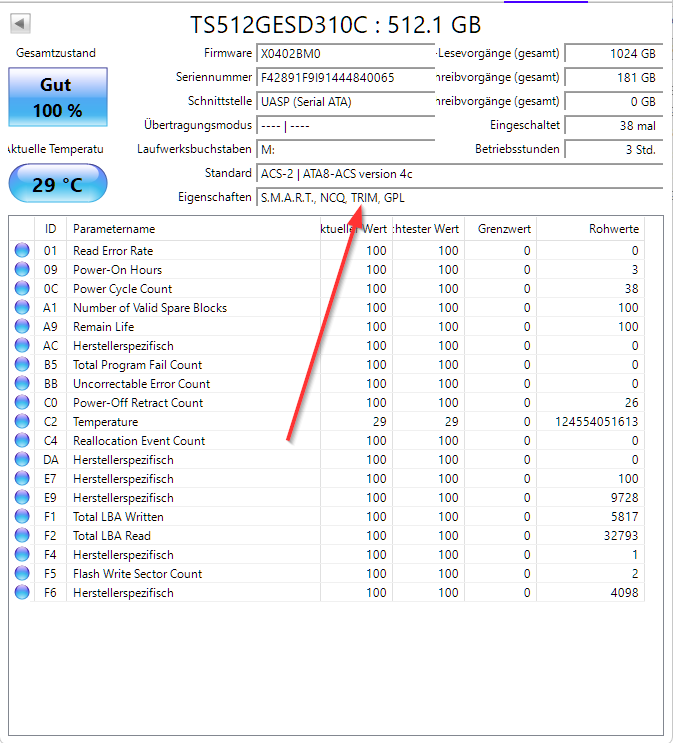673x743 pixels.
Task: Click the status icon for Reallocation Event Count
Action: pyautogui.click(x=22, y=440)
